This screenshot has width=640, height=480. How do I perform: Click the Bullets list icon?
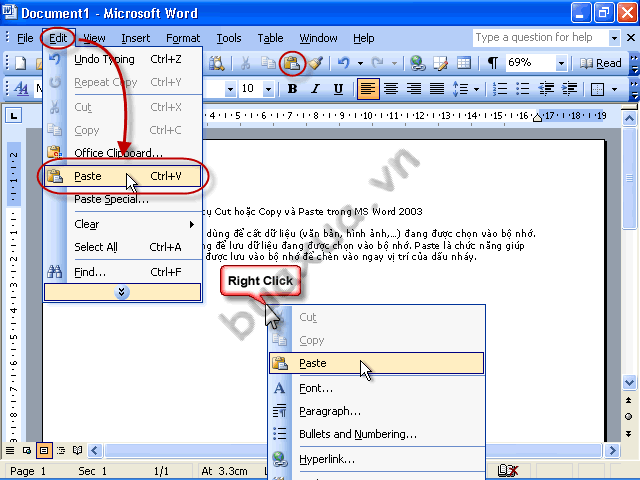click(x=522, y=89)
